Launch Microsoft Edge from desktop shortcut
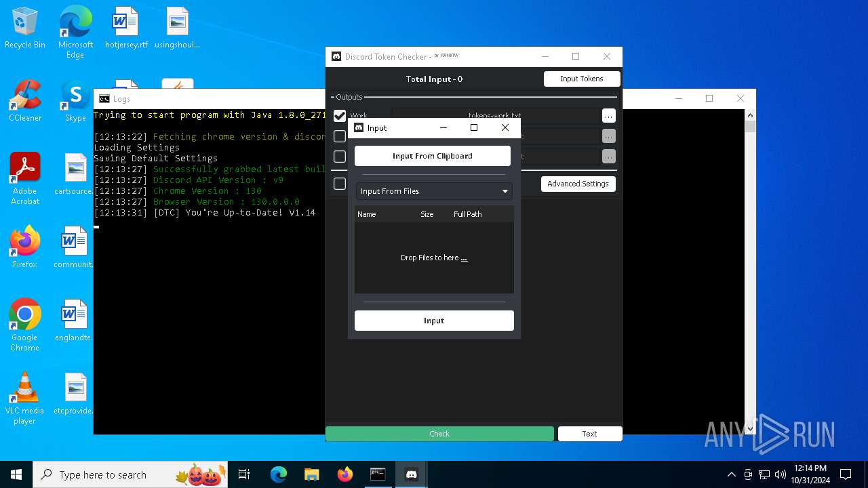Viewport: 868px width, 488px height. pos(75,33)
